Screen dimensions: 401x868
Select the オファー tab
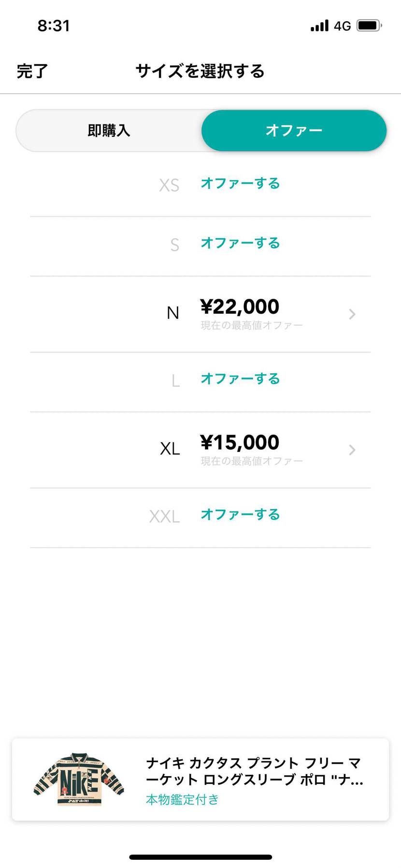pyautogui.click(x=294, y=130)
